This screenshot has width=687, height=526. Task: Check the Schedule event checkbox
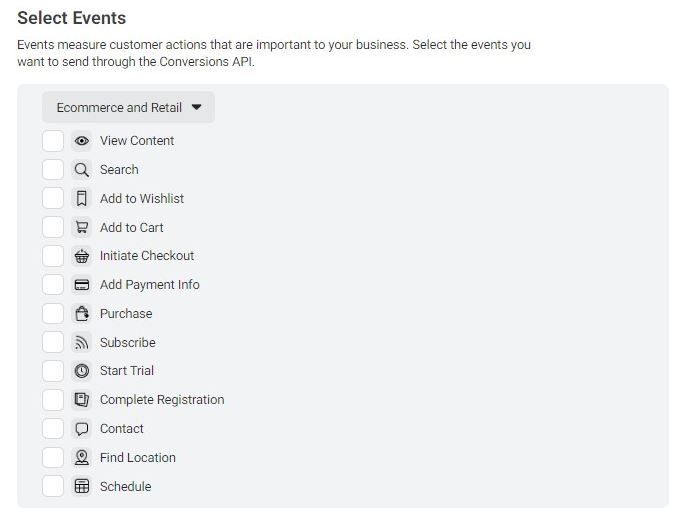(53, 487)
